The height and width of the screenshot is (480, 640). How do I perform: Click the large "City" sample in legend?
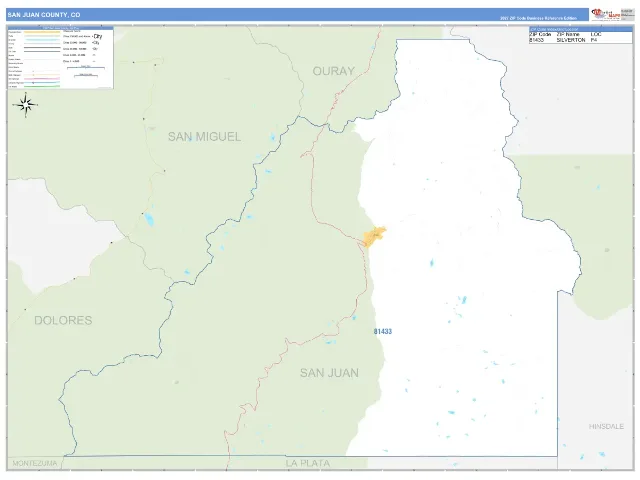[x=98, y=36]
